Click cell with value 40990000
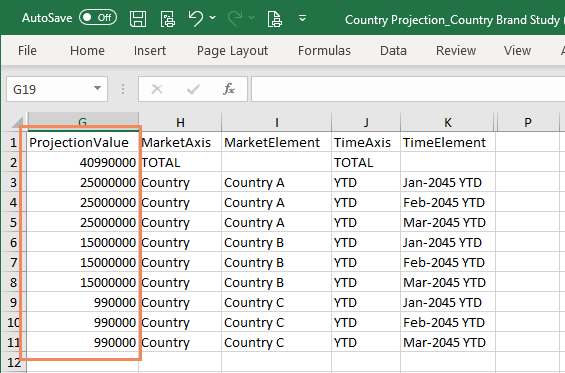Viewport: 565px width, 373px height. pyautogui.click(x=83, y=163)
